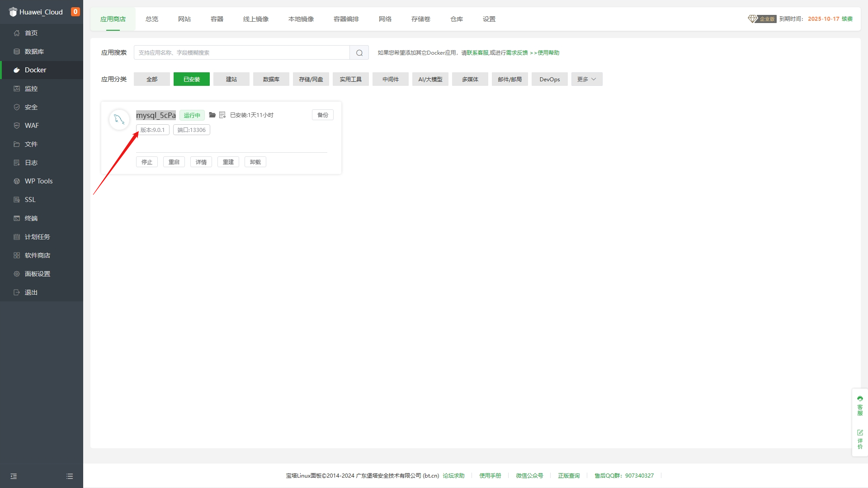Open WP Tools in the sidebar
868x488 pixels.
pyautogui.click(x=42, y=181)
